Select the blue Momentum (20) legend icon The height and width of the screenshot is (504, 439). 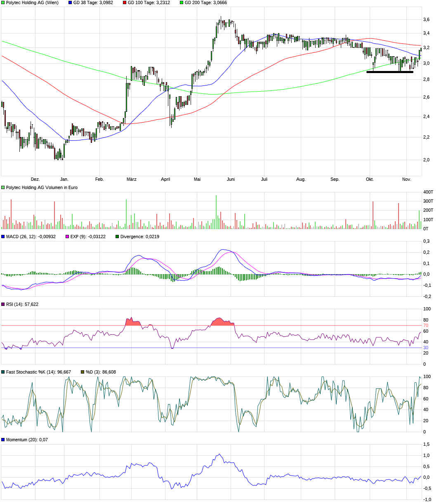point(3,440)
